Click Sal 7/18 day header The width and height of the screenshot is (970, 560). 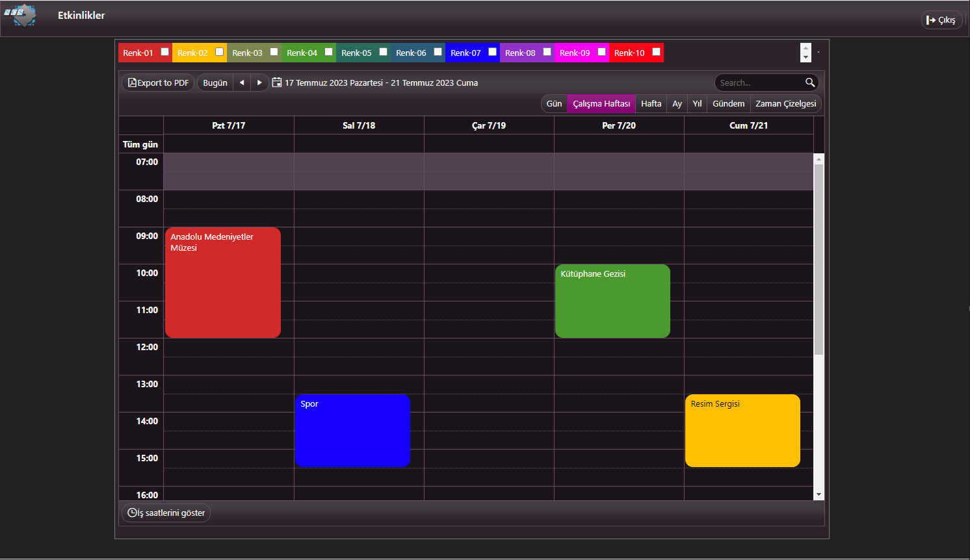359,125
